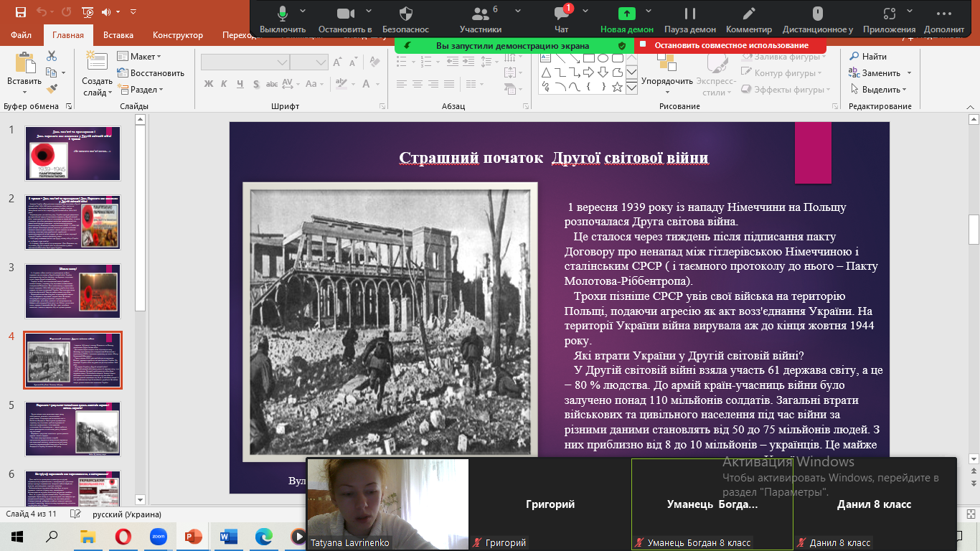The image size is (980, 551).
Task: Select slide 1 thumbnail
Action: tap(73, 154)
